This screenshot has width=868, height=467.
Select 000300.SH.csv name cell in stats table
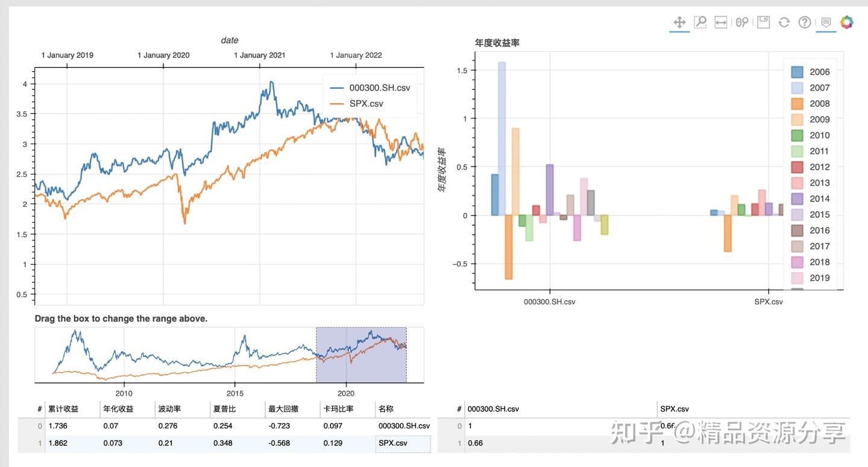tap(403, 426)
